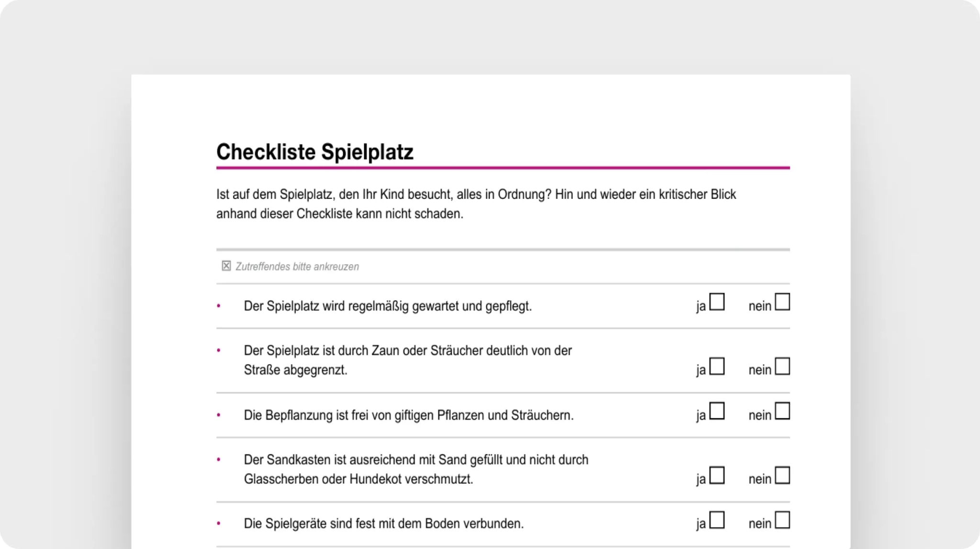980x549 pixels.
Task: Select 'nein' for Sandkasten ausreichend mit Sand gefüllt
Action: pyautogui.click(x=782, y=475)
